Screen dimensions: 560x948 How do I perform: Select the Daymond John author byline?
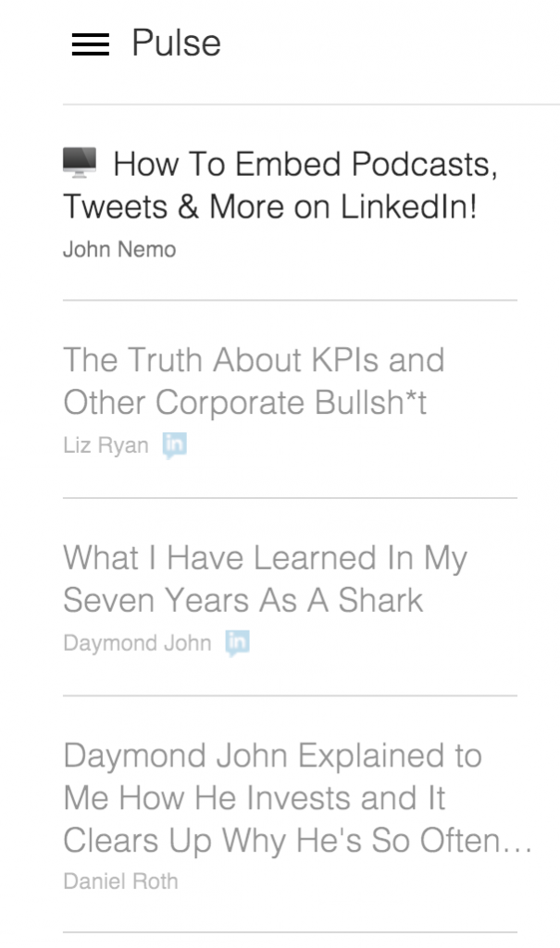pyautogui.click(x=137, y=642)
